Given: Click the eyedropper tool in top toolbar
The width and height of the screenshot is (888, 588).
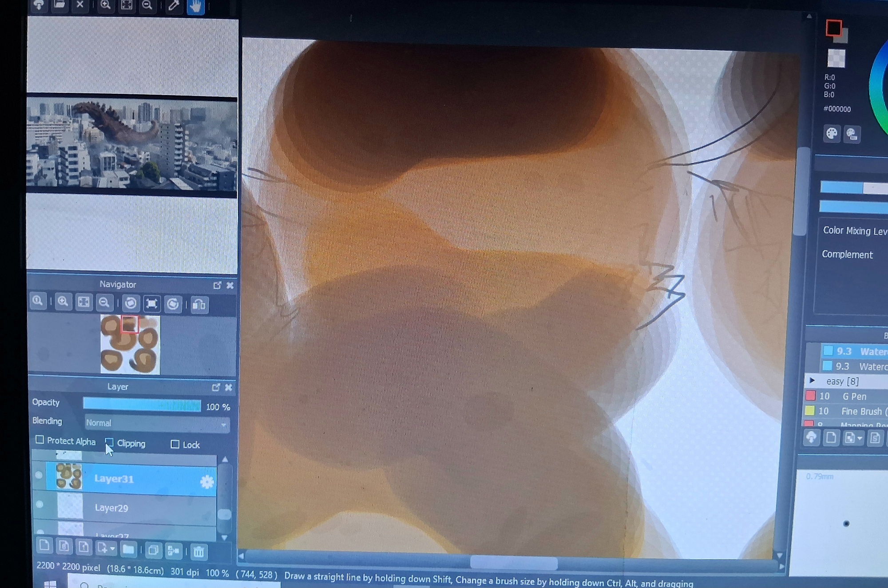Looking at the screenshot, I should (x=174, y=6).
